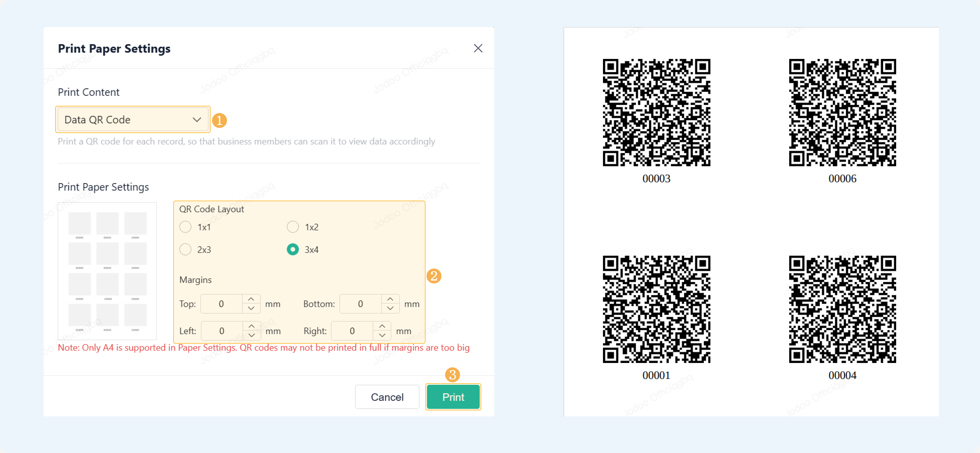The width and height of the screenshot is (980, 453).
Task: Select the 3x4 QR code layout
Action: [x=293, y=250]
